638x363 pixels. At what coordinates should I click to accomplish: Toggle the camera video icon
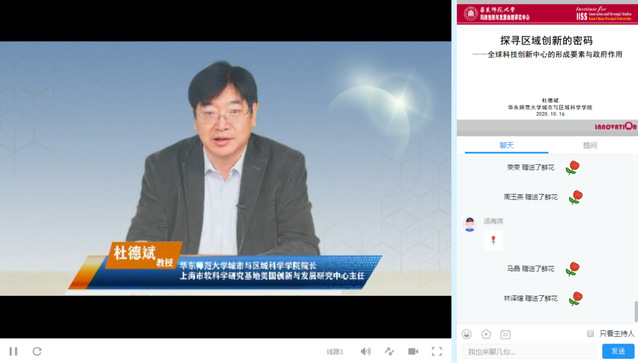pyautogui.click(x=413, y=351)
